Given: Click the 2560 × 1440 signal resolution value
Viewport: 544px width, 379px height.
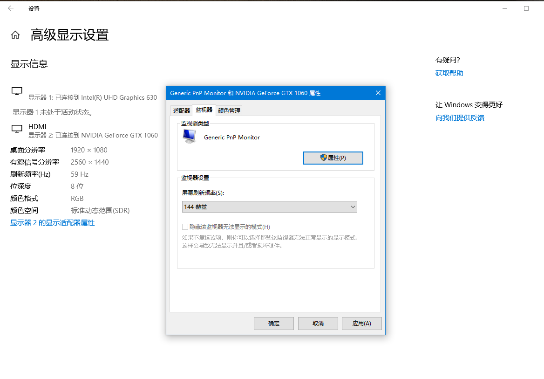Looking at the screenshot, I should (x=90, y=162).
